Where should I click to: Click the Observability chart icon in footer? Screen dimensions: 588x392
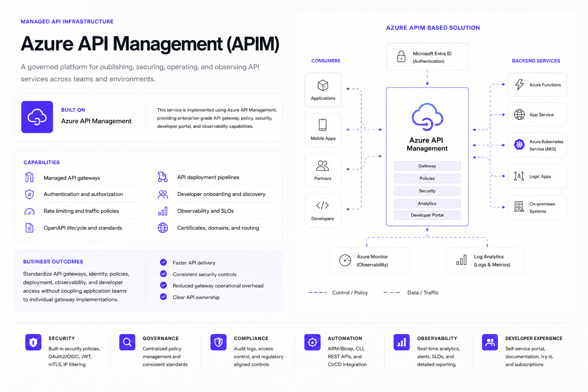(x=402, y=342)
